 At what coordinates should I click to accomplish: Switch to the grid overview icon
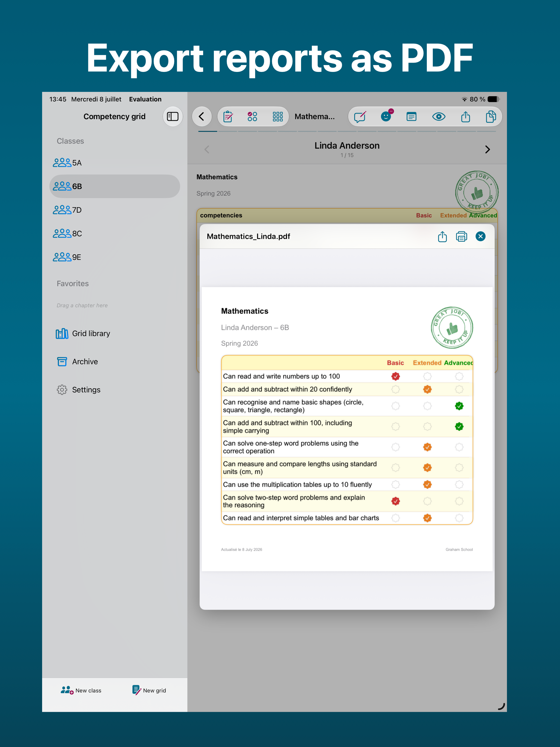tap(278, 116)
